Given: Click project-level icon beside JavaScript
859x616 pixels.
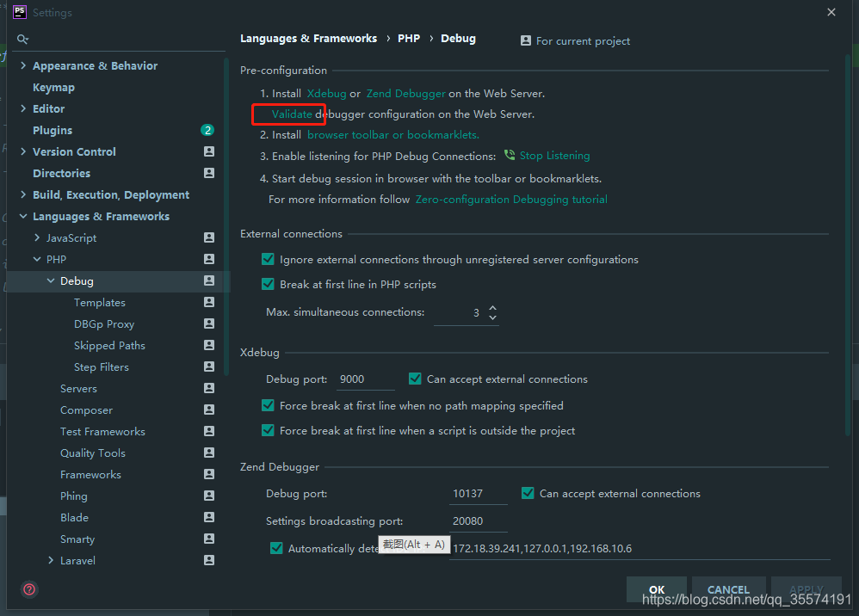Looking at the screenshot, I should click(209, 237).
